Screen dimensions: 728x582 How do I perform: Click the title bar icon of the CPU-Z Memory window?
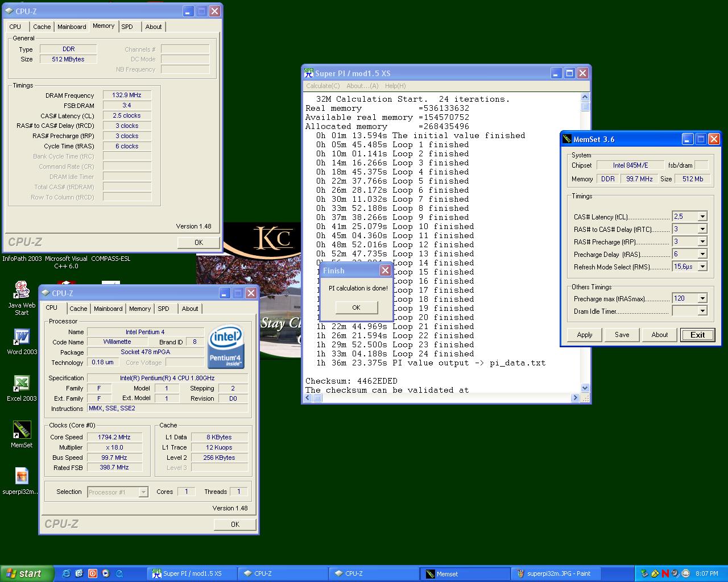tap(9, 11)
